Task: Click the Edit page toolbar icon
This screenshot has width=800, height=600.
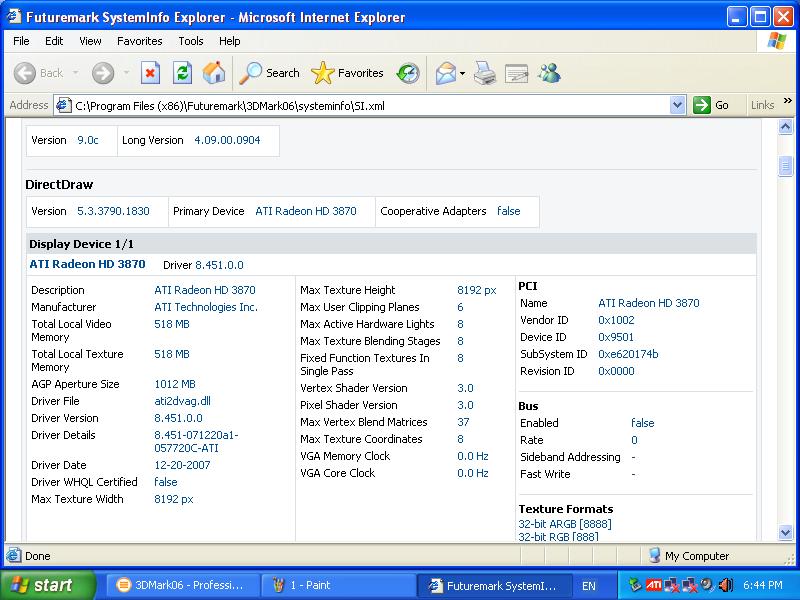Action: (x=516, y=73)
